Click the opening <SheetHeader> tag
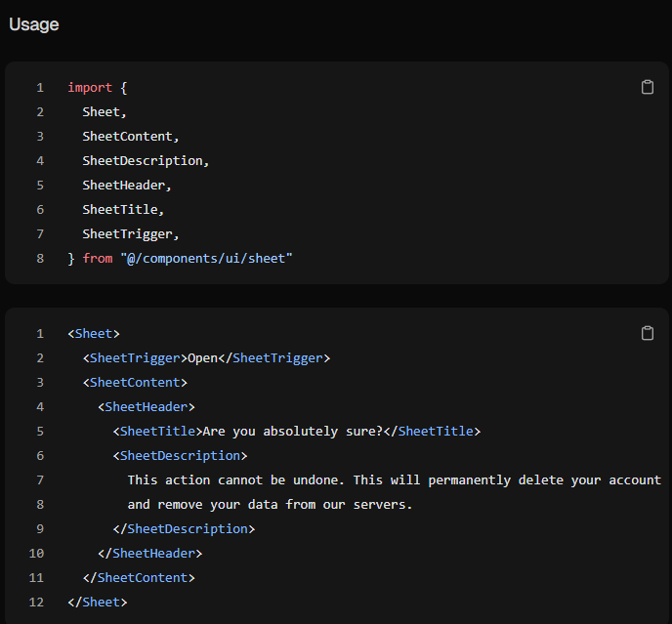 147,406
